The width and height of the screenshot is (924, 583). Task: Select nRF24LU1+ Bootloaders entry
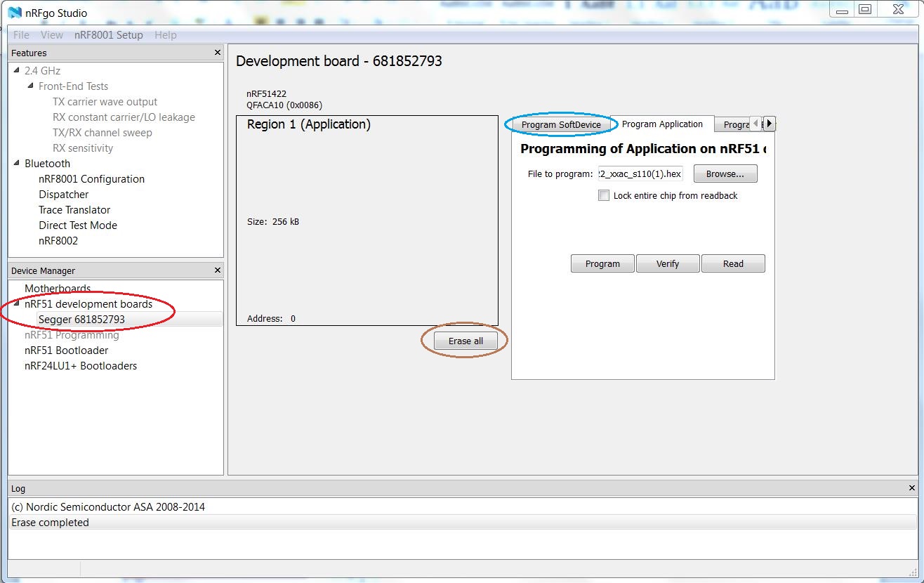point(81,366)
